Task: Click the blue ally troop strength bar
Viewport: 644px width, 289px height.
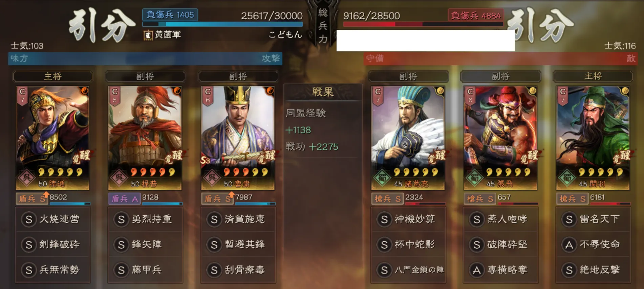Action: point(222,24)
